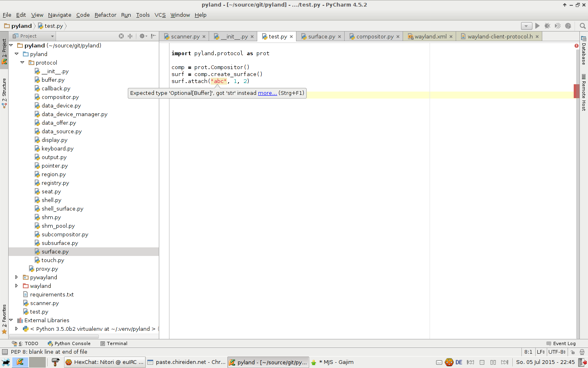
Task: Open the Refactor menu
Action: click(x=105, y=15)
